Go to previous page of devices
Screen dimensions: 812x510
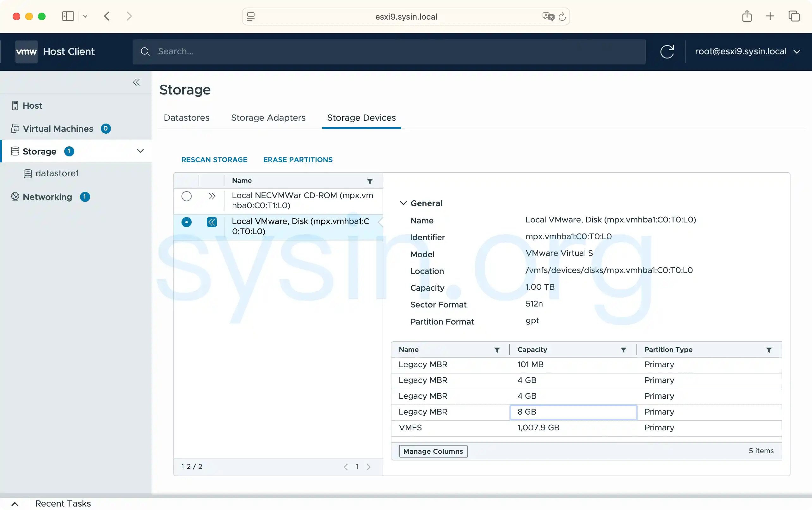pyautogui.click(x=346, y=467)
